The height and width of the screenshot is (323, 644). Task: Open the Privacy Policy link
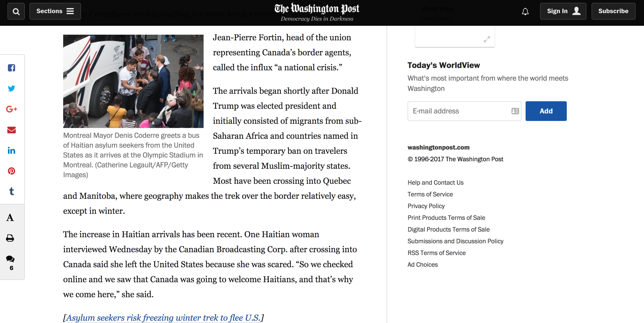[426, 206]
